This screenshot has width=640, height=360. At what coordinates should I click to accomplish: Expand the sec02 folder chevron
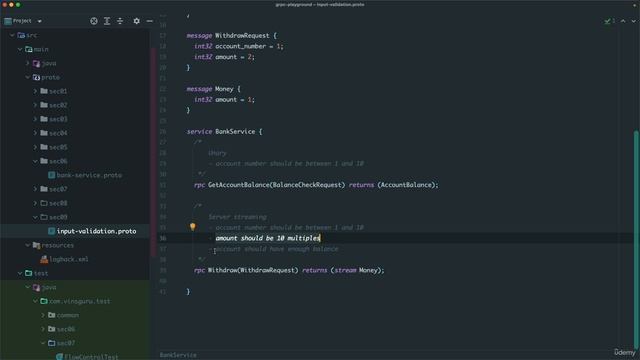click(x=36, y=105)
